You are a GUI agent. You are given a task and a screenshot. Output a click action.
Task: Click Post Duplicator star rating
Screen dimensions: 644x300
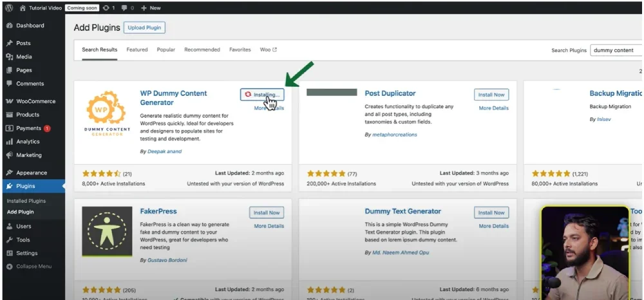pyautogui.click(x=326, y=174)
